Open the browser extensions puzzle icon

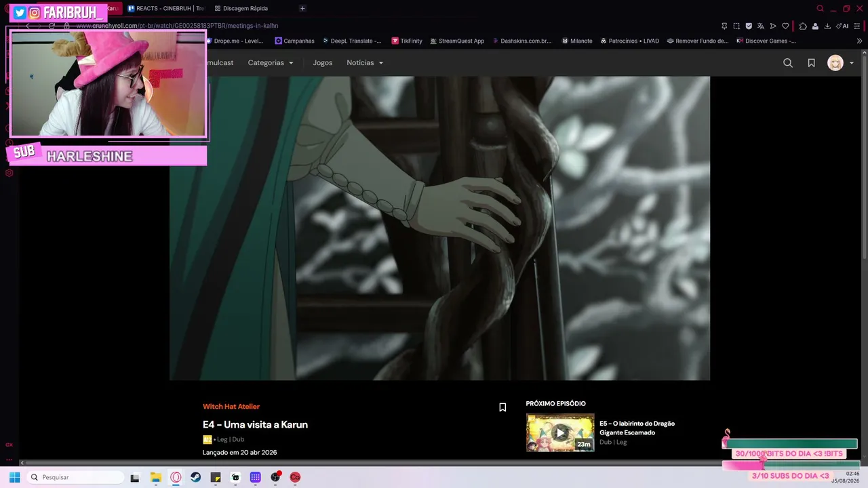click(x=803, y=26)
